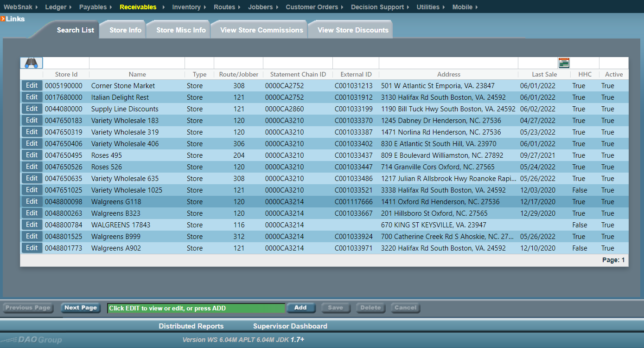Screen dimensions: 644x348
Task: Click the binoculars search icon
Action: tap(31, 63)
